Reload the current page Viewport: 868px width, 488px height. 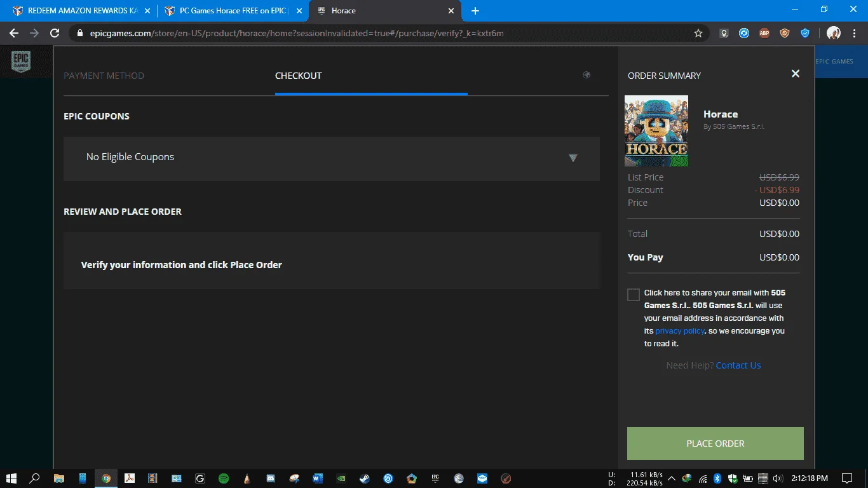pyautogui.click(x=55, y=33)
